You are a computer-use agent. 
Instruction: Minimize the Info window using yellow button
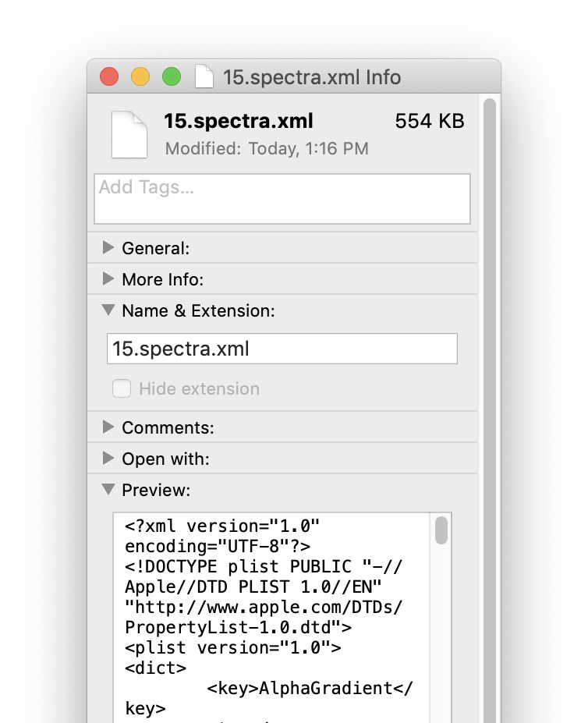tap(140, 77)
